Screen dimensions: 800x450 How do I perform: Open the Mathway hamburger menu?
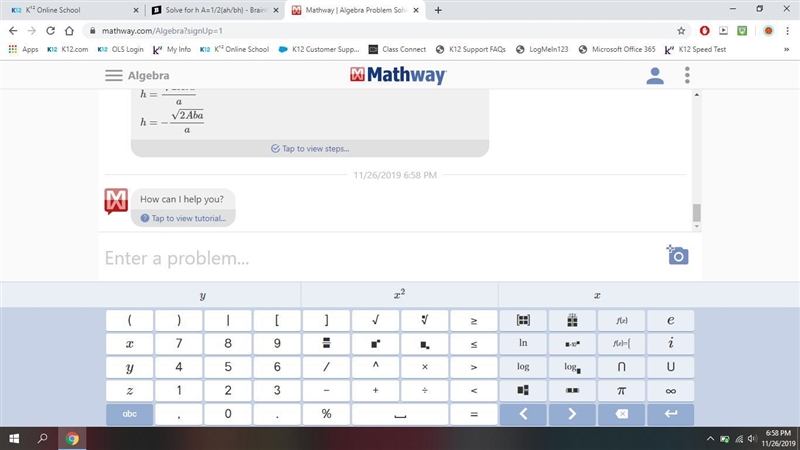point(114,76)
